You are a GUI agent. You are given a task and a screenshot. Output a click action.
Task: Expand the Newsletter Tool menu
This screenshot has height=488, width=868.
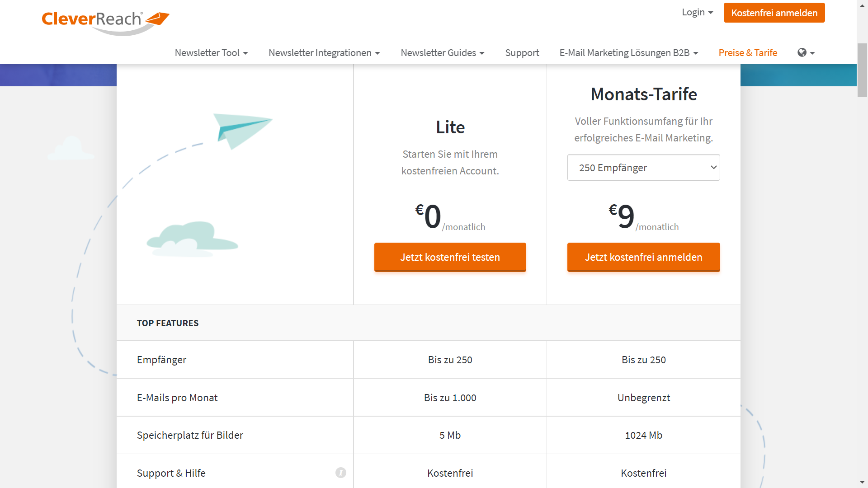211,53
